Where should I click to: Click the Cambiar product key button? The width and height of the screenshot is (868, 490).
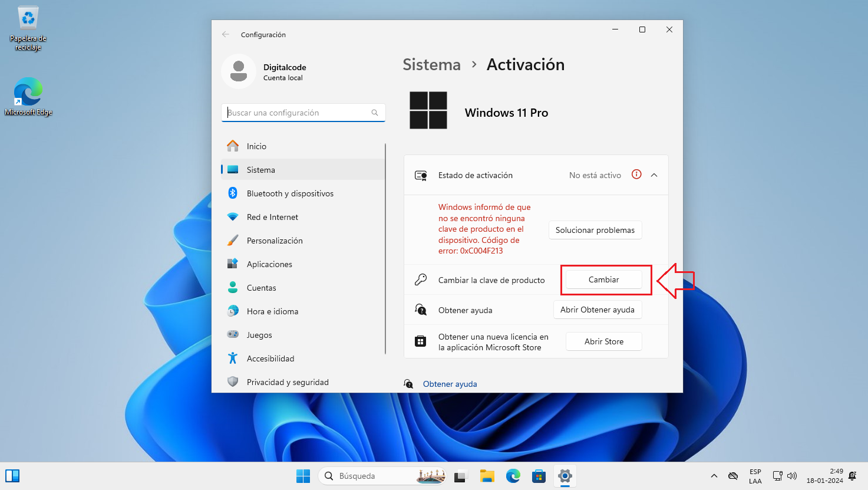tap(603, 279)
